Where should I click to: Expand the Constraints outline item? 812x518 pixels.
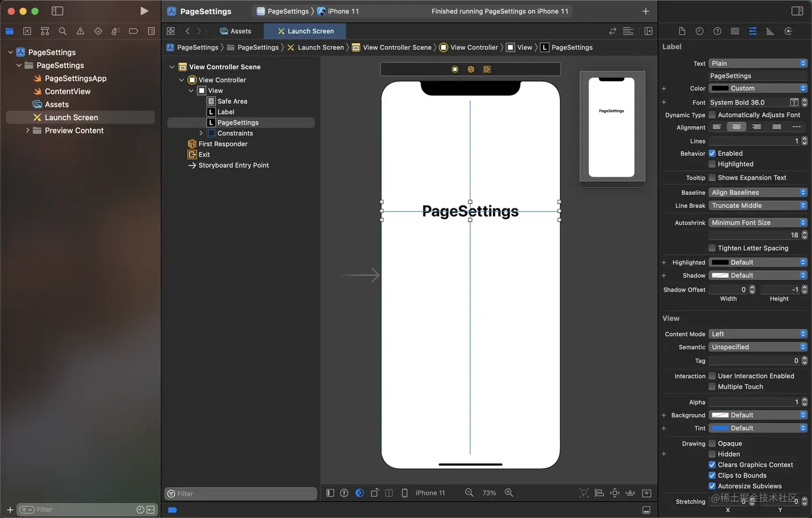[x=201, y=133]
